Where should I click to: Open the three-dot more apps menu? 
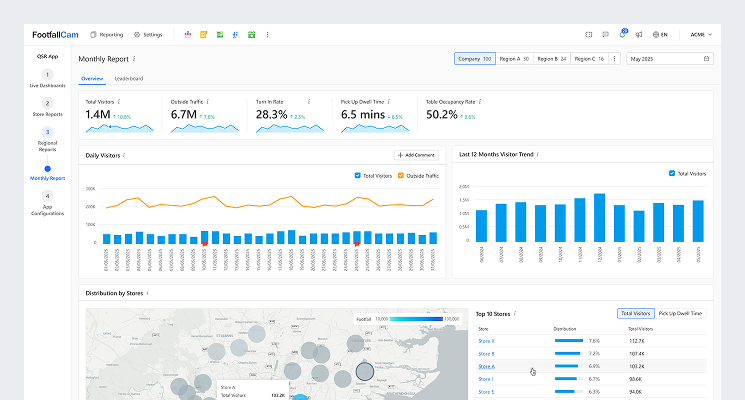(x=267, y=34)
